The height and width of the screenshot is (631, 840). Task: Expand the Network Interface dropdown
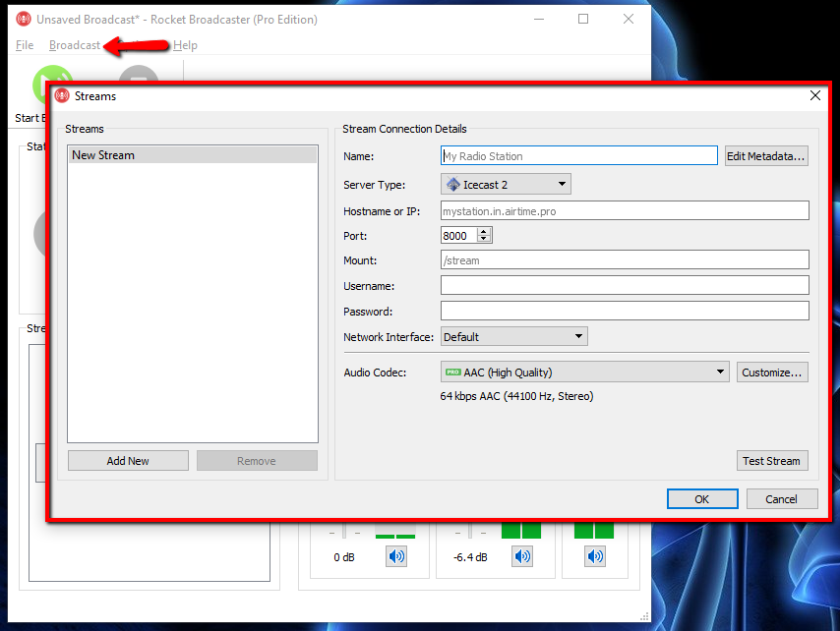click(514, 337)
